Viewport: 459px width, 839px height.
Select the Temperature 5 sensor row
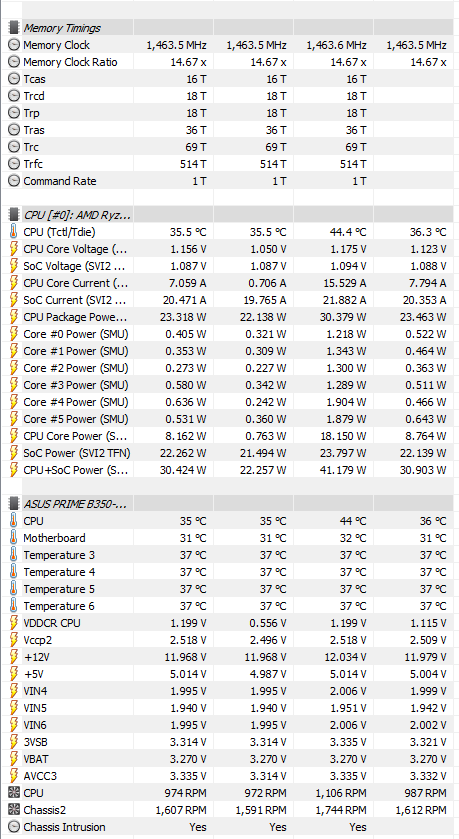(x=230, y=589)
